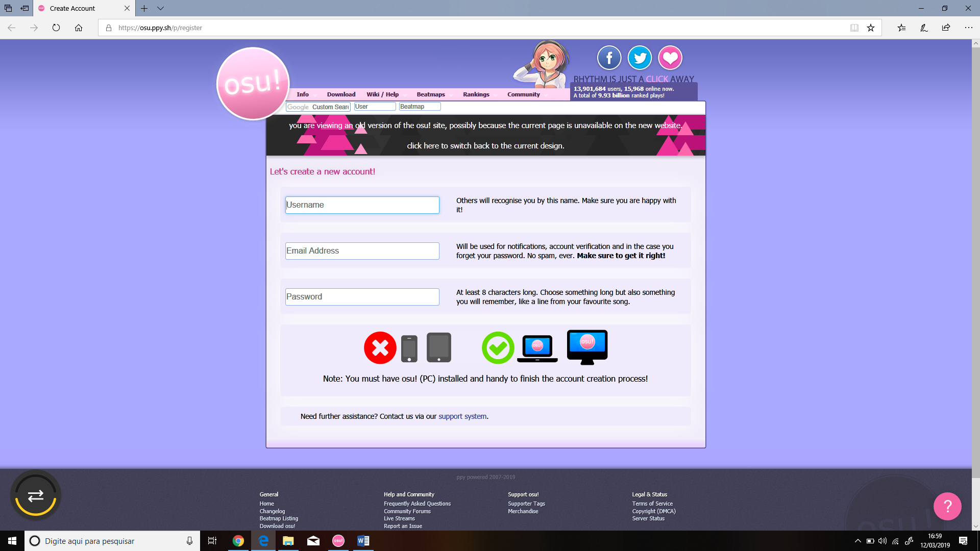Expand the Beatmaps dropdown
980x551 pixels.
[431, 94]
